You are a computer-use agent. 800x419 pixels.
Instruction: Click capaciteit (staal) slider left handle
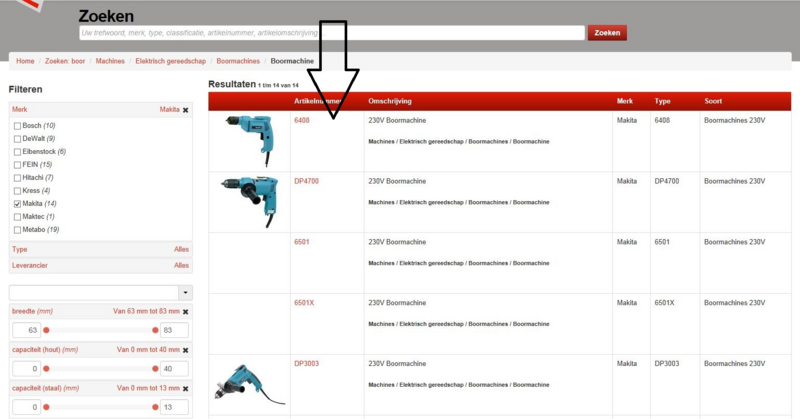coord(46,407)
